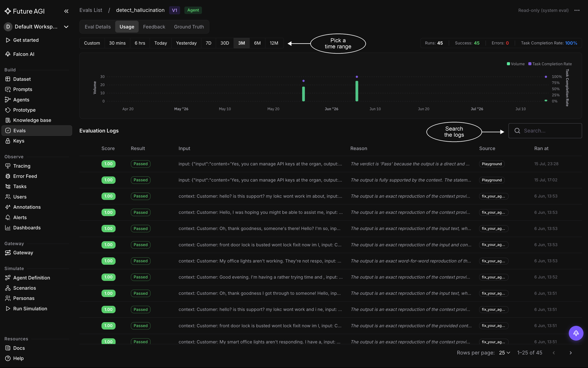Viewport: 588px width, 368px height.
Task: Select Evals in sidebar
Action: click(37, 130)
